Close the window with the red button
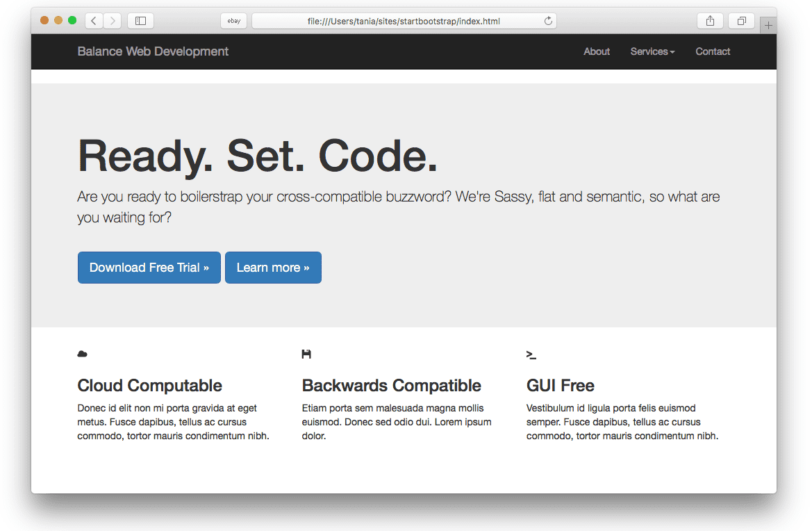This screenshot has height=531, width=812. coord(44,20)
